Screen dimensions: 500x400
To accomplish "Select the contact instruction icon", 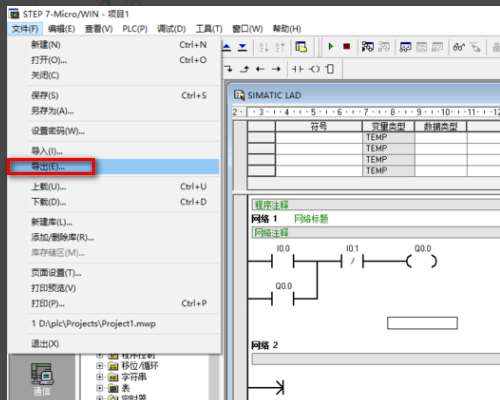I will (297, 69).
